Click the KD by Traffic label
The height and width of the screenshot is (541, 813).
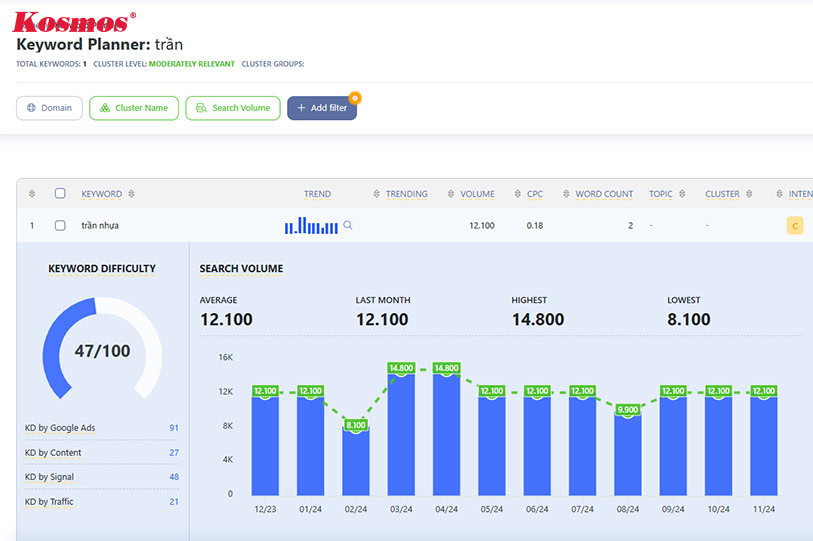pyautogui.click(x=49, y=502)
